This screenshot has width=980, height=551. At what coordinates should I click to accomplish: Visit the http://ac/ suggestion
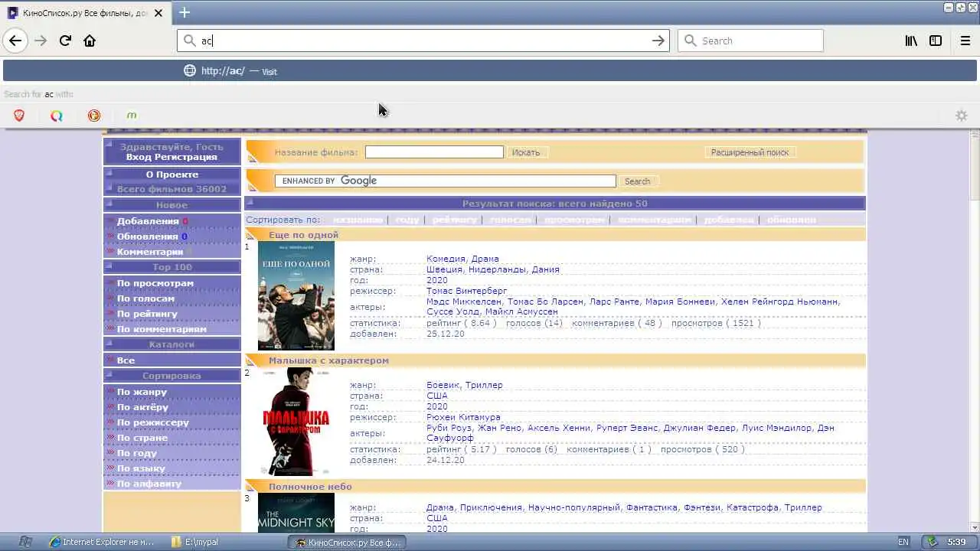pyautogui.click(x=490, y=70)
